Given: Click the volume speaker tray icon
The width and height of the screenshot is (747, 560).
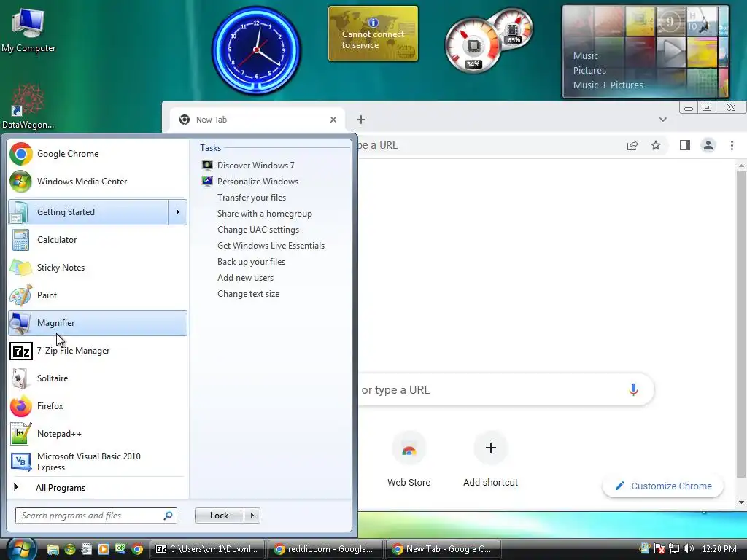Looking at the screenshot, I should pos(689,548).
